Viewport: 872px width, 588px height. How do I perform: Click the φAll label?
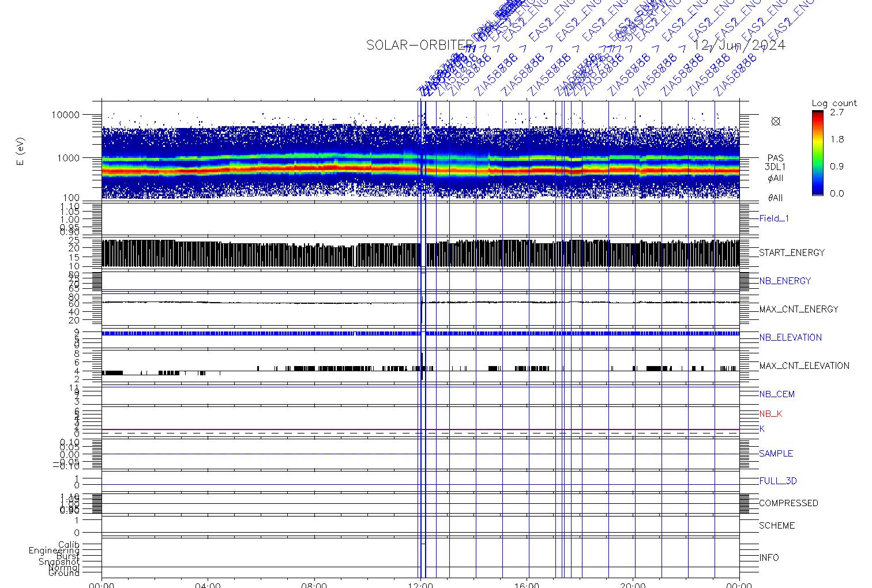click(x=775, y=178)
